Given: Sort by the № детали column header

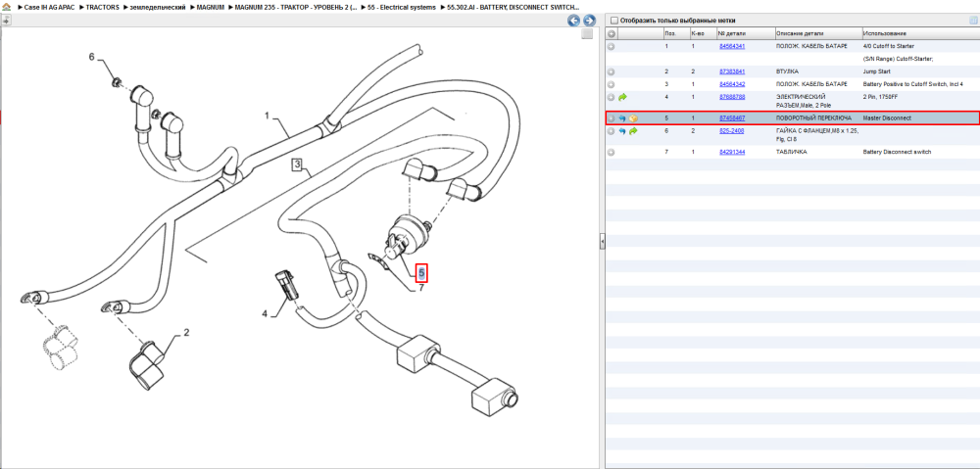Looking at the screenshot, I should click(745, 33).
